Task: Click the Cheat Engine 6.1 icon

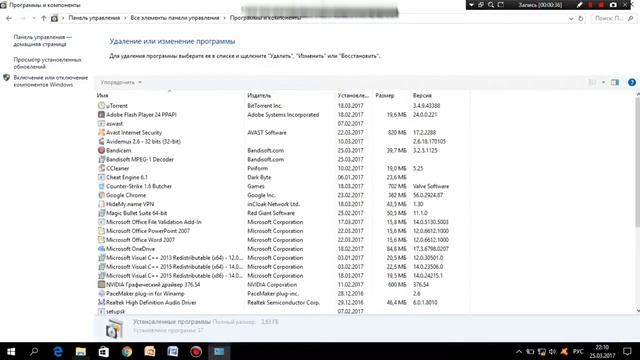Action: (101, 177)
